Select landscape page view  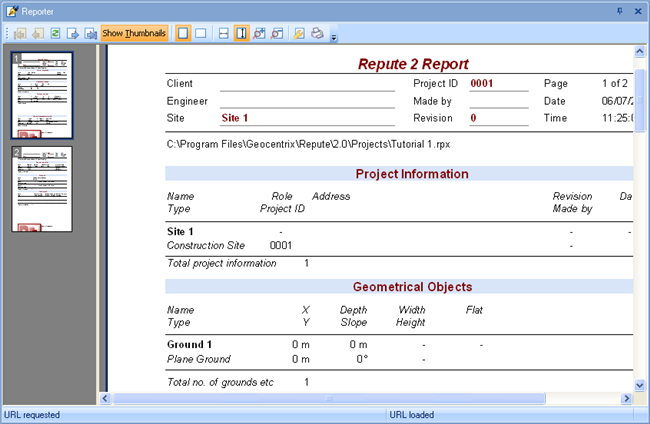coord(201,33)
